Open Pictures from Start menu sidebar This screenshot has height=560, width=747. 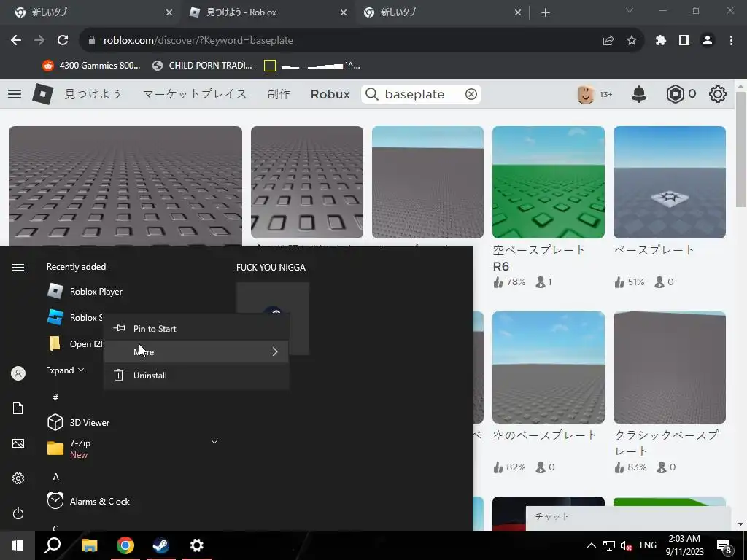click(x=18, y=443)
